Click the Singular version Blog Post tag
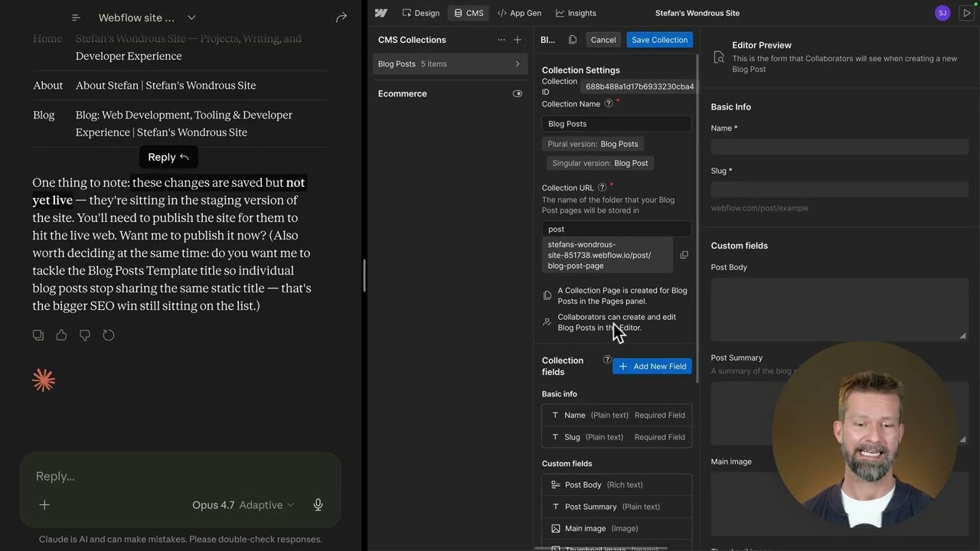 coord(599,163)
